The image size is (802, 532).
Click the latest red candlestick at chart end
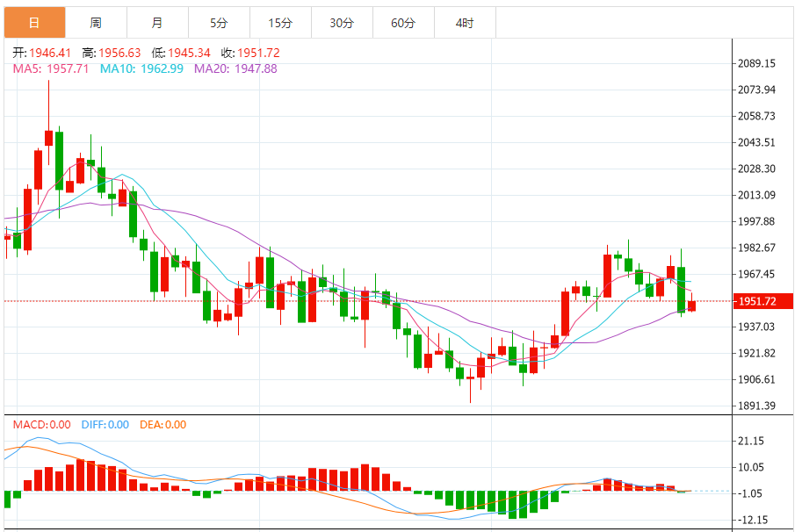point(691,306)
